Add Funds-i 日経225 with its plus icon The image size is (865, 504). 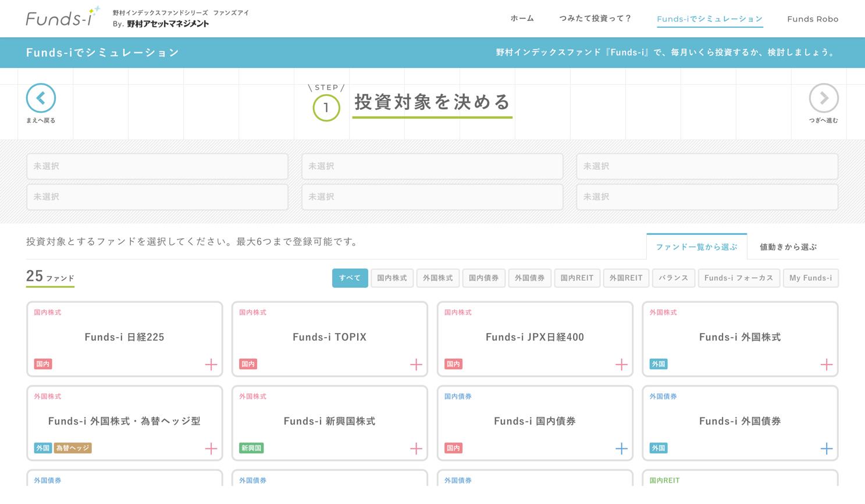[211, 364]
